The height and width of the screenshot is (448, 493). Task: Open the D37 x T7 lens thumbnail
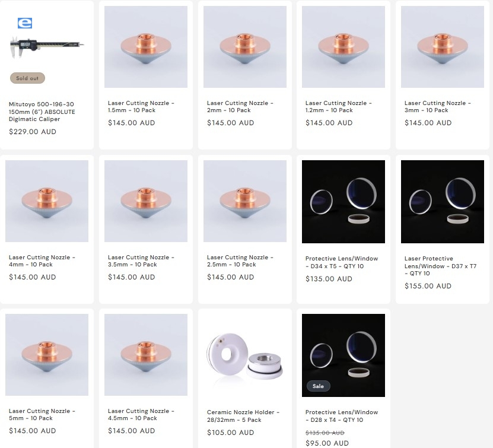443,202
